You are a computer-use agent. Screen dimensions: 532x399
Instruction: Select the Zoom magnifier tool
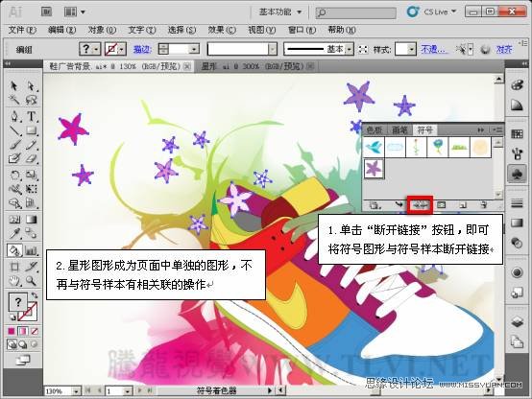coord(32,281)
